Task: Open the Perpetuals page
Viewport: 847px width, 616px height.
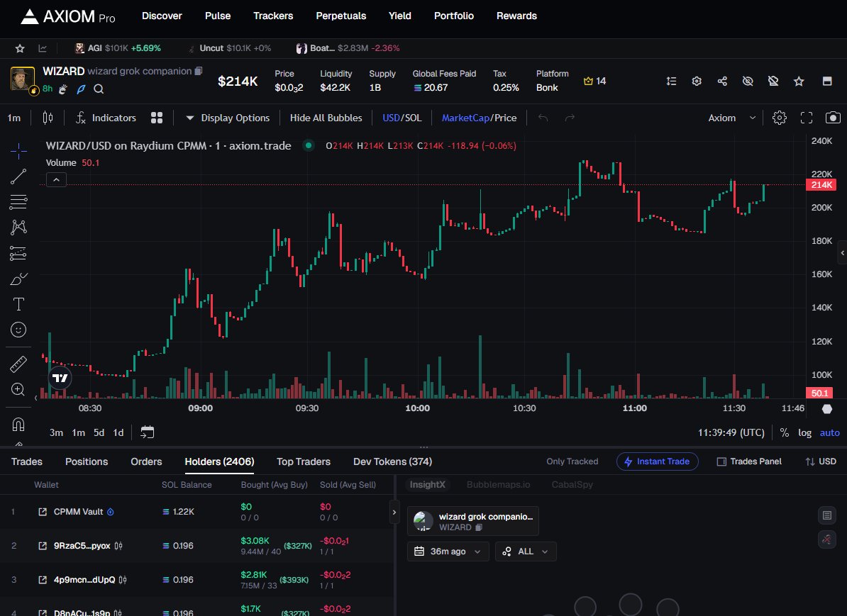Action: [x=341, y=16]
